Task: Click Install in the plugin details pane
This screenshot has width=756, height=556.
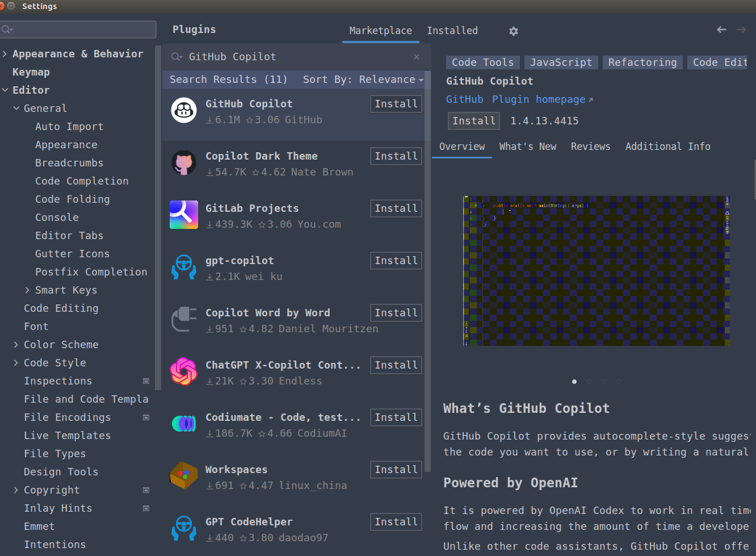Action: (x=474, y=121)
